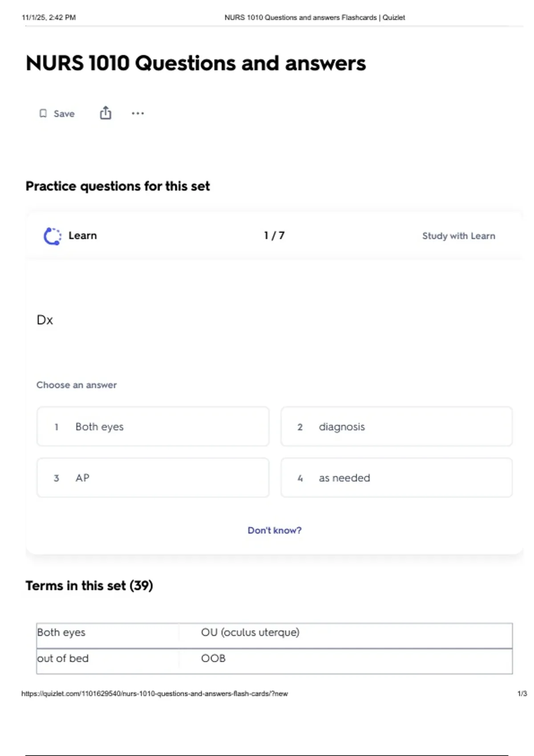Image resolution: width=534 pixels, height=756 pixels.
Task: Click the Terms in this set heading
Action: [89, 586]
